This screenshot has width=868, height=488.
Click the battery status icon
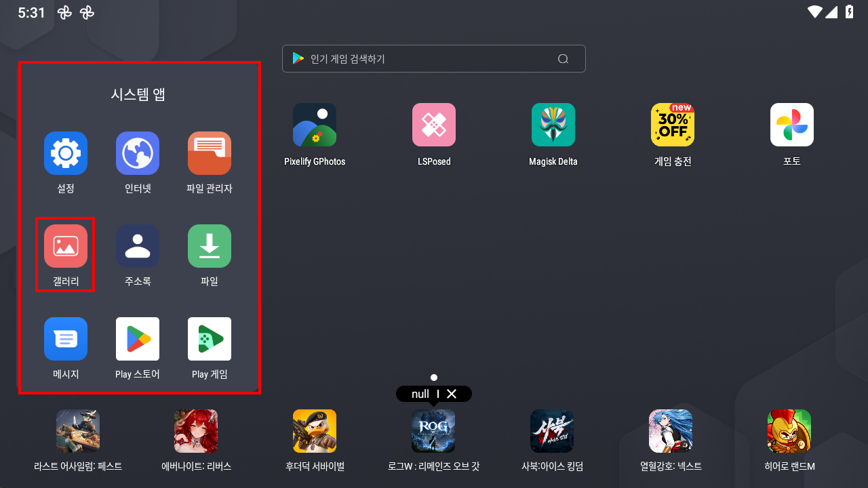(x=850, y=12)
